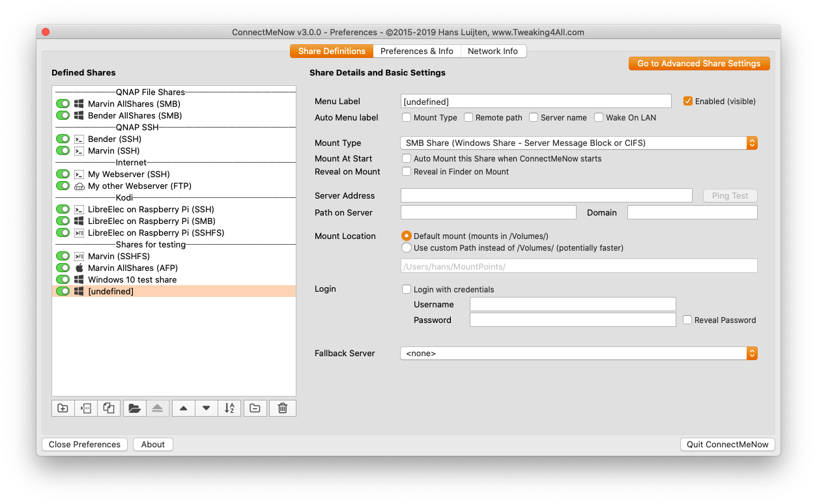
Task: Switch to Preferences & Info tab
Action: point(417,51)
